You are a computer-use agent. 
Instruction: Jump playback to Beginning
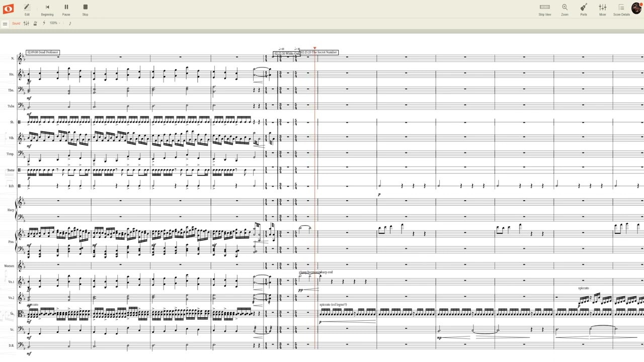[x=47, y=9]
